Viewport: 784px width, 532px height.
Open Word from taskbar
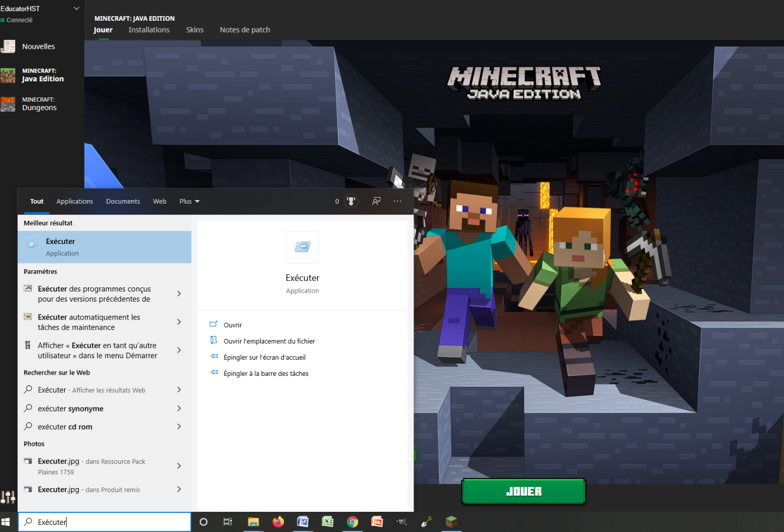[x=302, y=522]
